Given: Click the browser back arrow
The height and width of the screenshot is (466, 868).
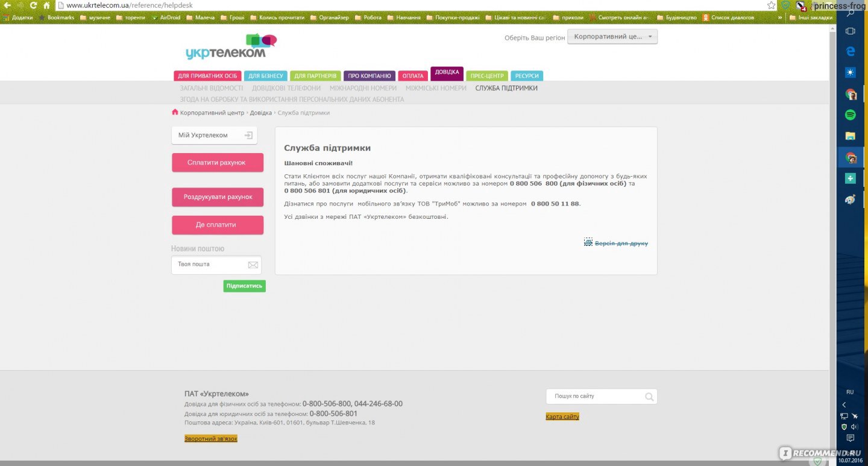Looking at the screenshot, I should pyautogui.click(x=7, y=5).
